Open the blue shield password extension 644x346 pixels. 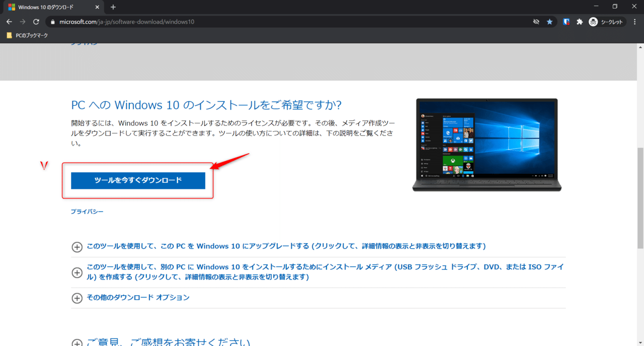point(566,22)
